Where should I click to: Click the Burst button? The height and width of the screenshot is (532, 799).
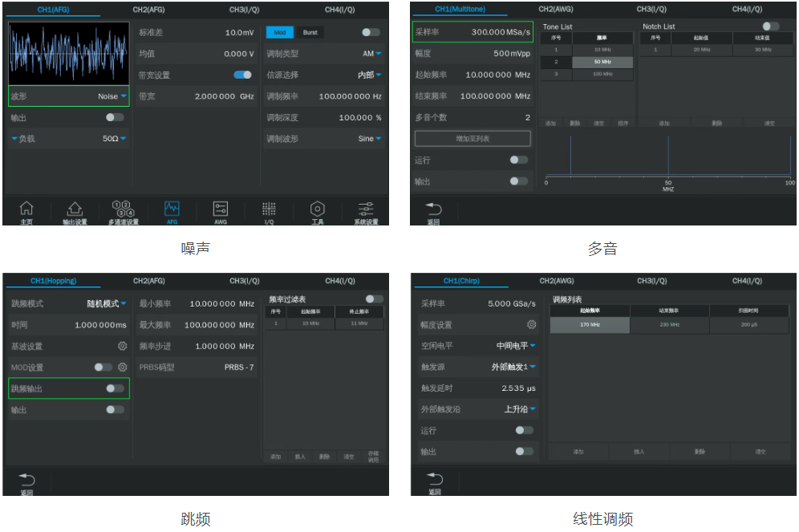tap(310, 33)
